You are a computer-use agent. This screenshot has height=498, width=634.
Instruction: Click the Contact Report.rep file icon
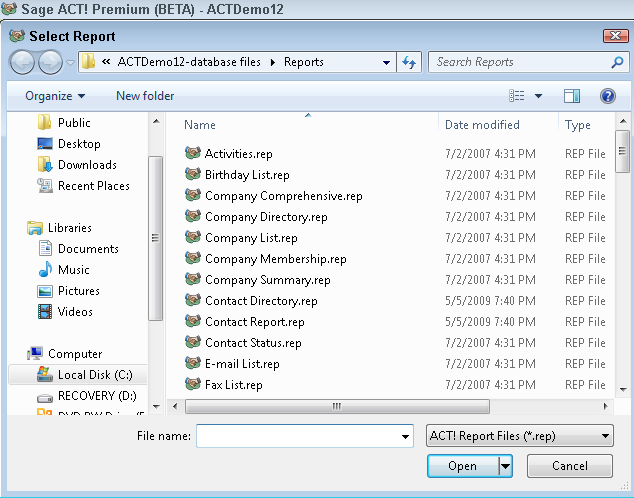(193, 321)
